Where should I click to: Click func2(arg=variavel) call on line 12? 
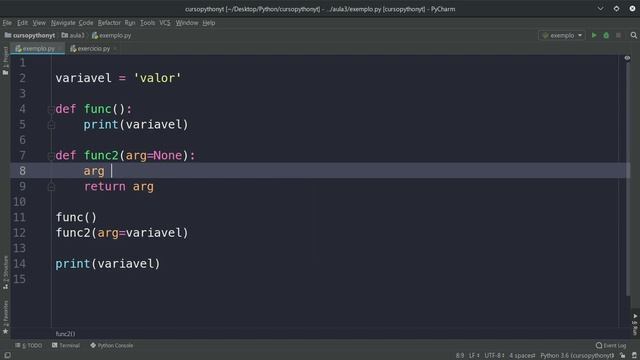122,233
